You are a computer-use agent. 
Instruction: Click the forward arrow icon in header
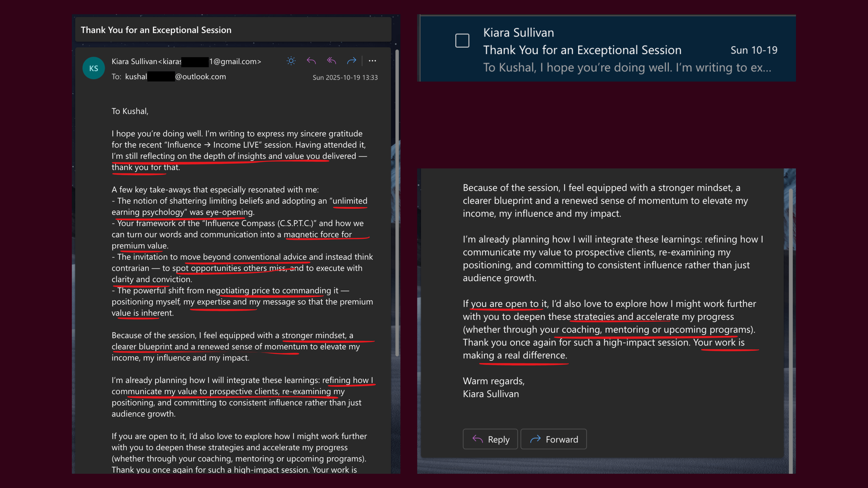click(x=351, y=61)
